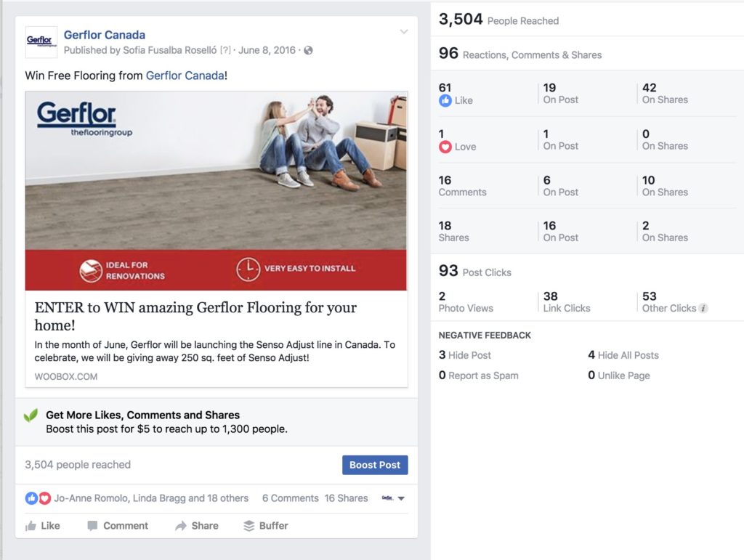Viewport: 744px width, 560px height.
Task: Click the green leaf boost icon
Action: 31,416
